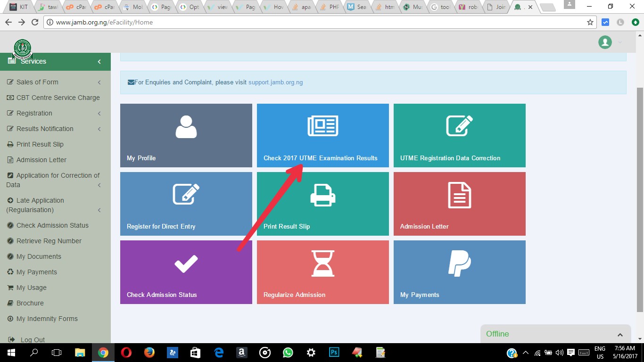Click the newspaper icon on results tile
Screen dimensions: 644x362
coord(323,126)
